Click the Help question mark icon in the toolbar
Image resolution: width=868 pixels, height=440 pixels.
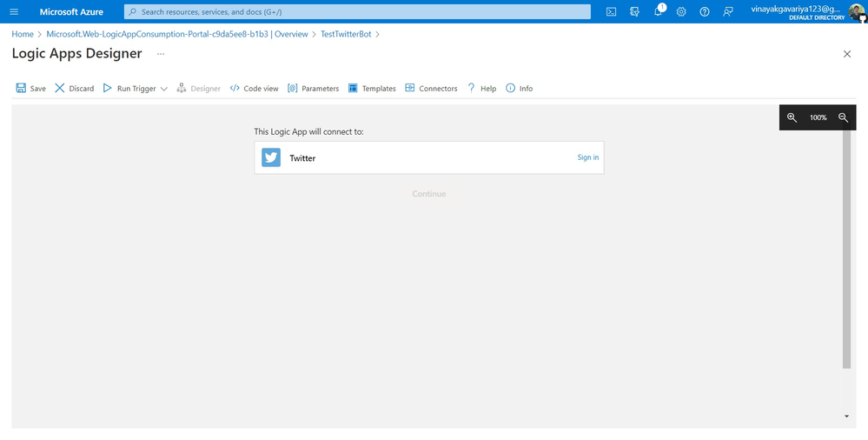tap(471, 88)
